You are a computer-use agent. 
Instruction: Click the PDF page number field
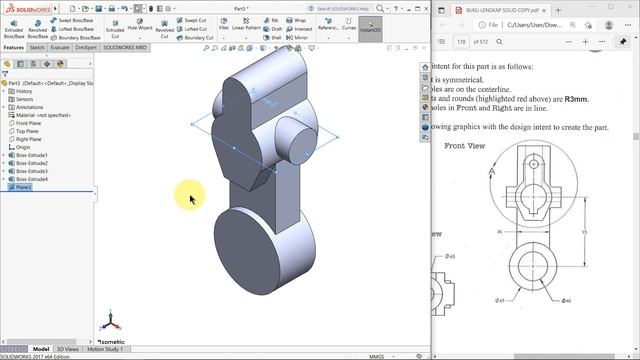pyautogui.click(x=461, y=42)
